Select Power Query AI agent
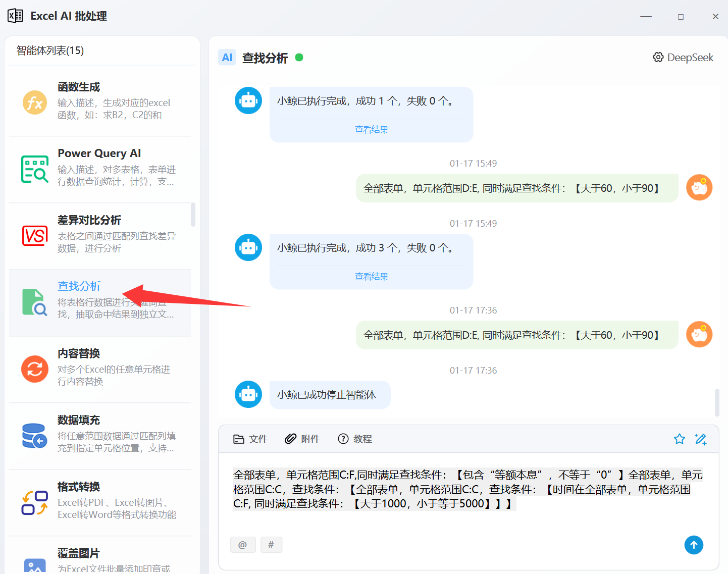This screenshot has width=728, height=574. click(x=100, y=169)
